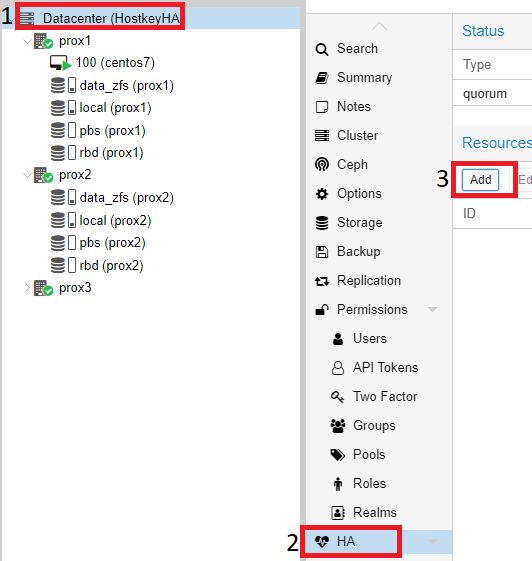Viewport: 532px width, 561px height.
Task: Select rbd (prox2) storage item
Action: [97, 265]
